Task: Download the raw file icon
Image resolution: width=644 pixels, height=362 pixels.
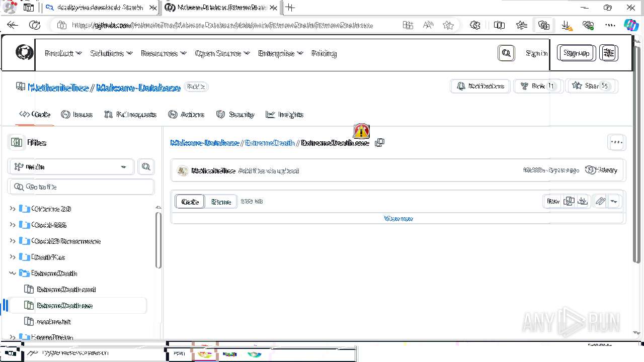Action: [x=583, y=201]
